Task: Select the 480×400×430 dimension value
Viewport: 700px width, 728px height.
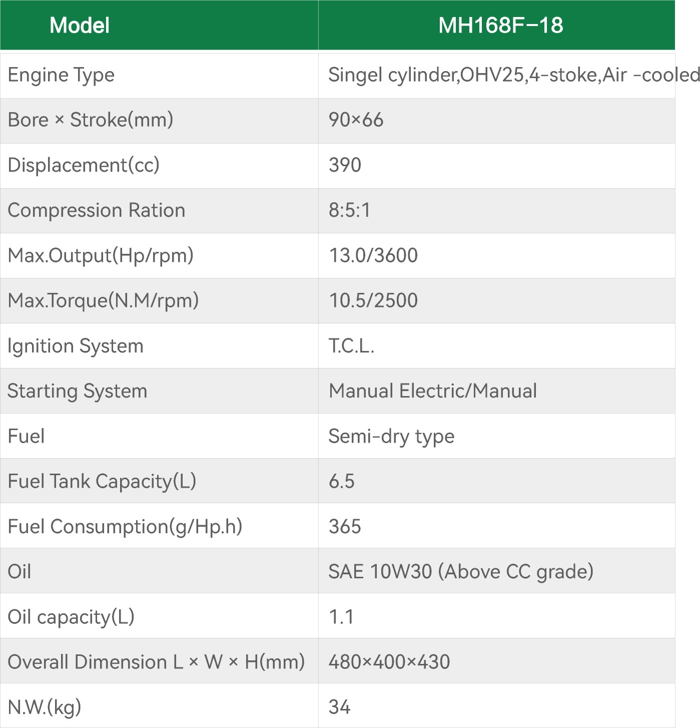Action: tap(389, 662)
